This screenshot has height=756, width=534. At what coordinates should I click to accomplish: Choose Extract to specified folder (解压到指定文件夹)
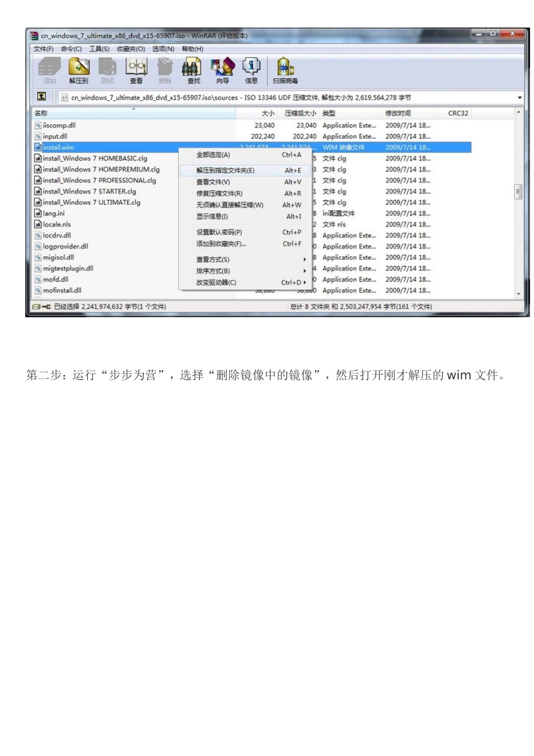tap(245, 170)
